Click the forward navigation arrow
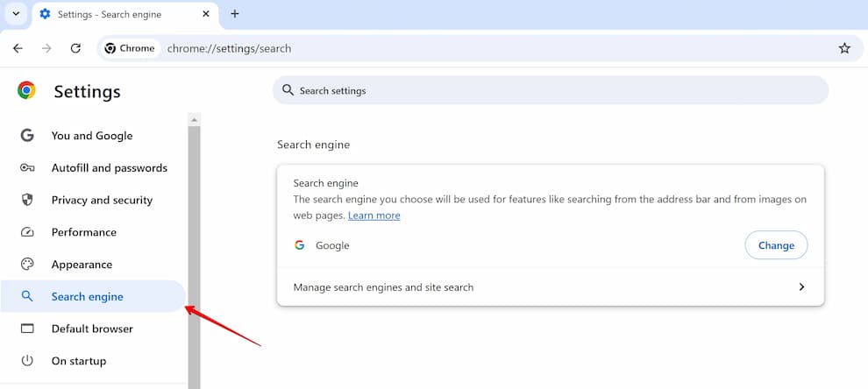Screen dimensions: 868x389 [x=46, y=49]
